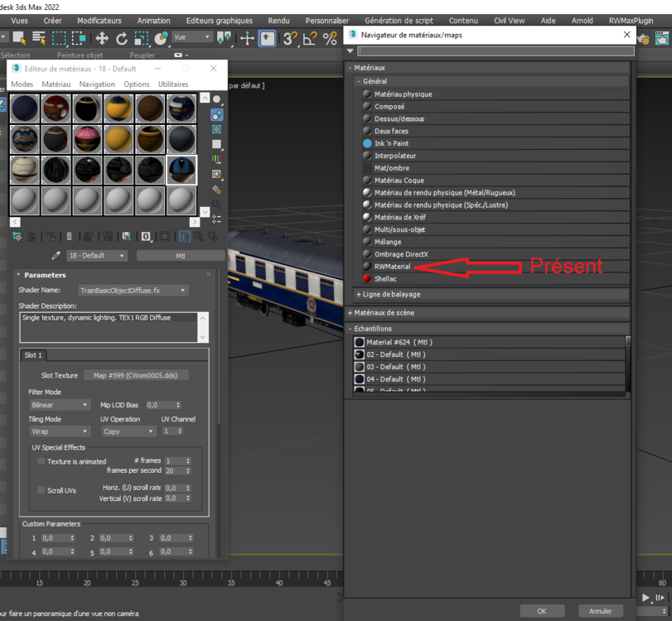672x621 pixels.
Task: Select the Move tool in main toolbar
Action: click(x=102, y=39)
